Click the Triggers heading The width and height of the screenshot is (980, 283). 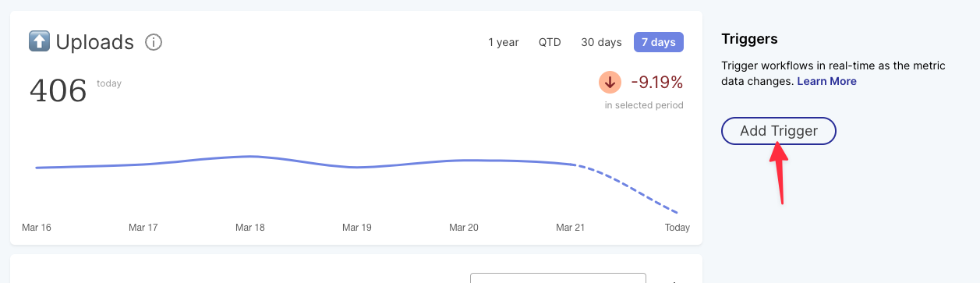pyautogui.click(x=750, y=39)
